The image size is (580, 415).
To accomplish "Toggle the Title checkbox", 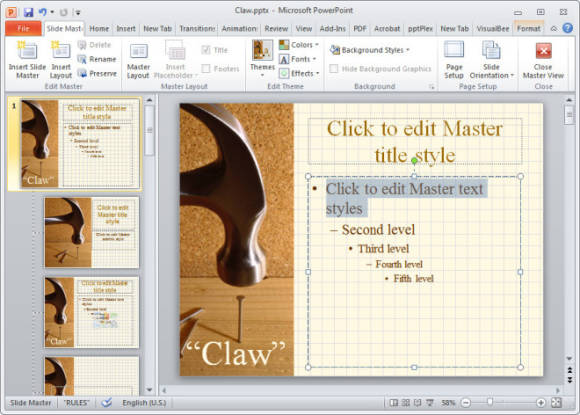I will [206, 50].
